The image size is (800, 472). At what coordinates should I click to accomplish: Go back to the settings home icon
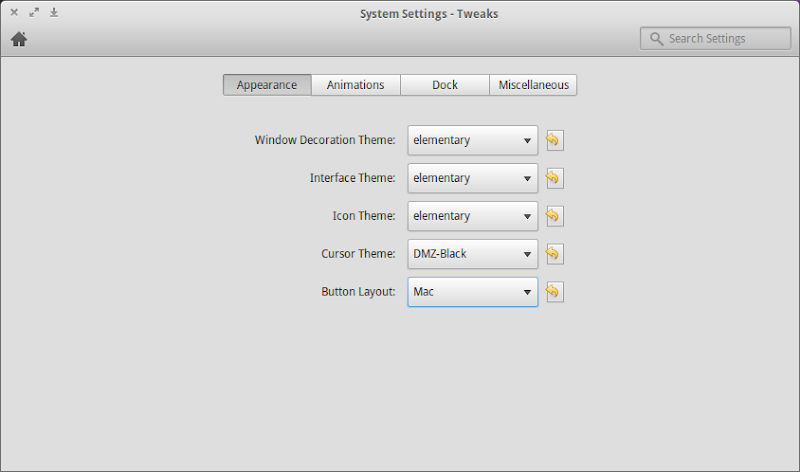19,40
